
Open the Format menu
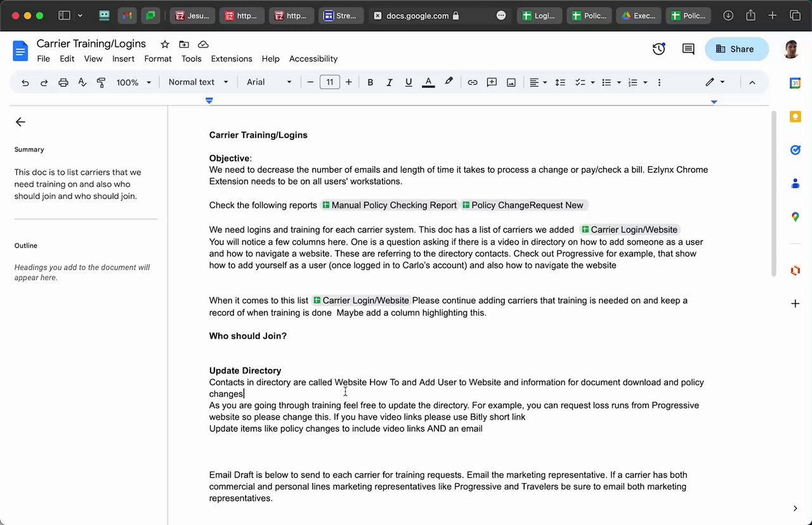click(158, 58)
